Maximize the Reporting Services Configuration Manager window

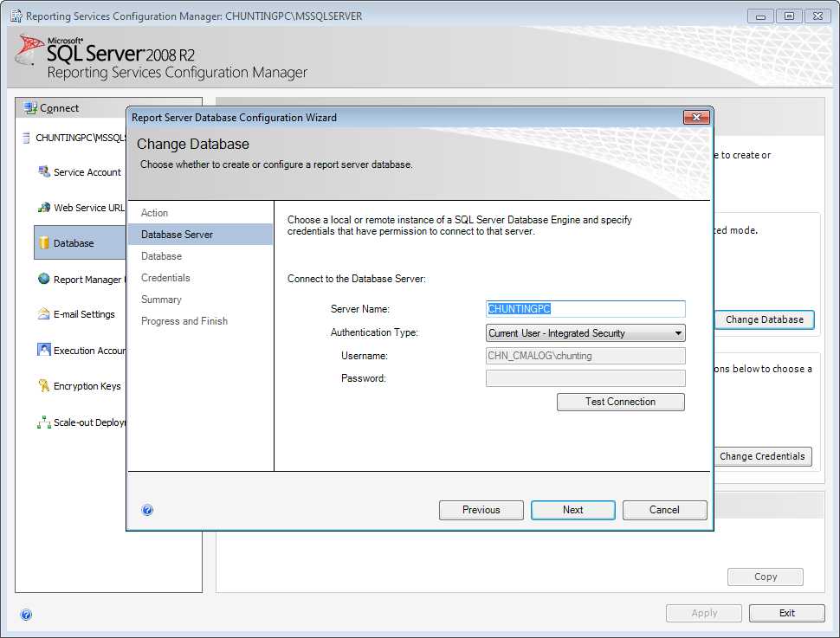click(x=789, y=16)
